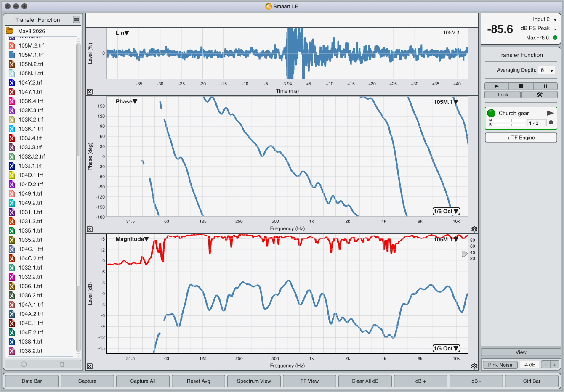Click the trace icon for 1035.1.trf

pyautogui.click(x=12, y=230)
